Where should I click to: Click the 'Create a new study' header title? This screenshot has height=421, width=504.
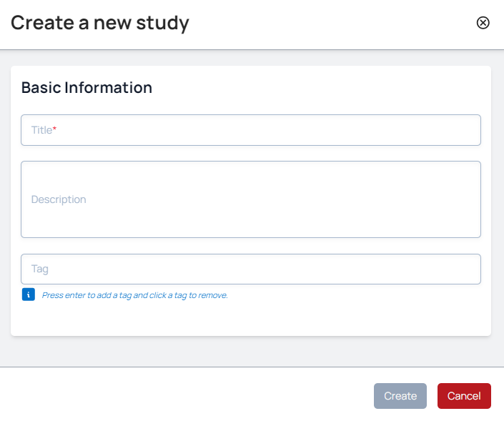100,23
